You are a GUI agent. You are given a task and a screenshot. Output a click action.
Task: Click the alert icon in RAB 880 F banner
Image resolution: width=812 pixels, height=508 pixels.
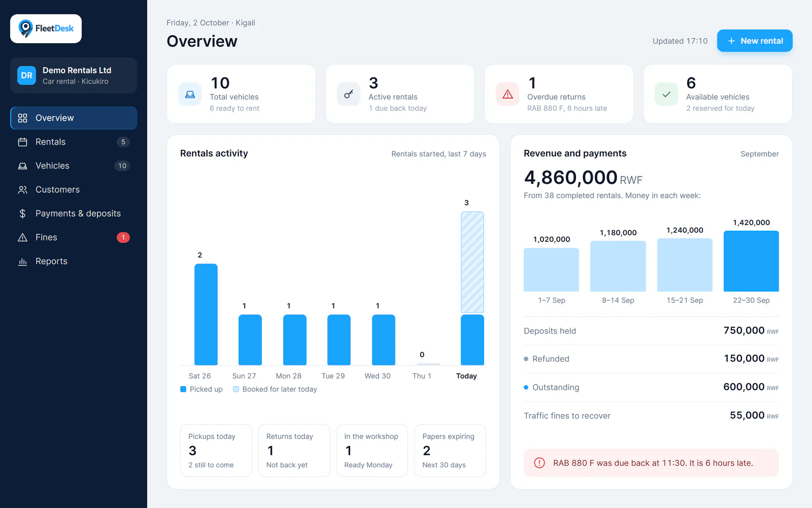click(539, 463)
